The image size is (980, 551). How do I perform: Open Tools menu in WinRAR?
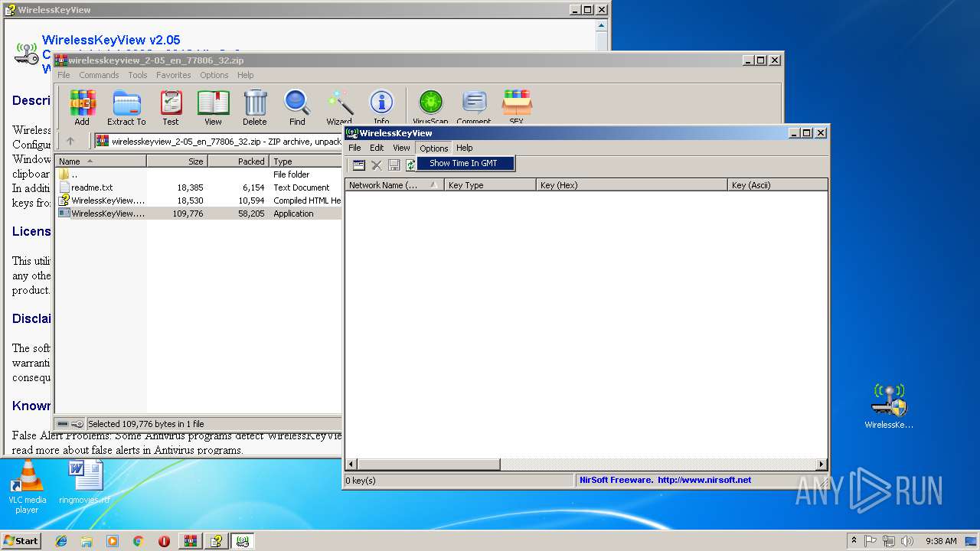tap(138, 75)
